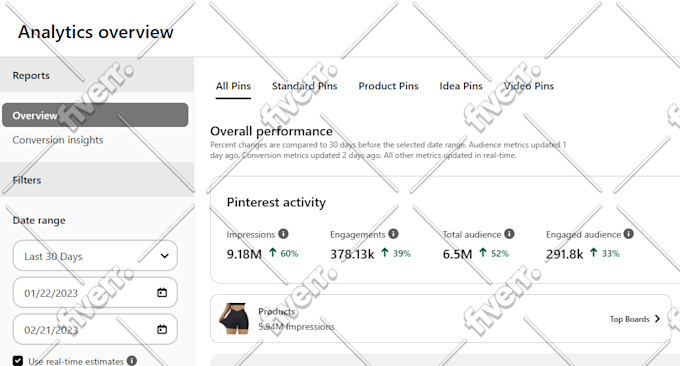Expand the Last 30 Days dropdown

pyautogui.click(x=95, y=256)
